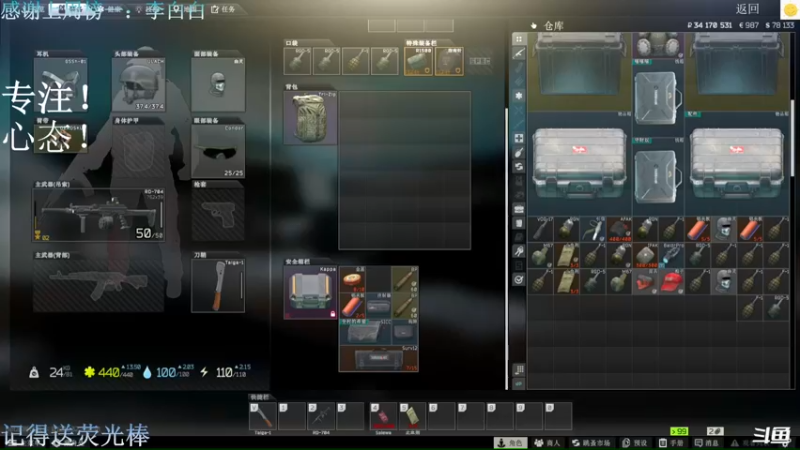The width and height of the screenshot is (800, 450).
Task: Open the lower grey documents case
Action: coord(658,176)
